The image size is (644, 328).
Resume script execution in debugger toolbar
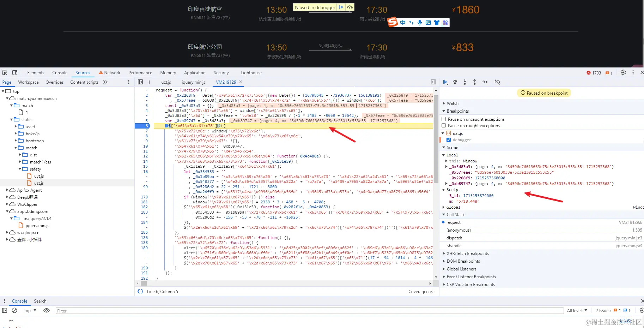[x=445, y=82]
